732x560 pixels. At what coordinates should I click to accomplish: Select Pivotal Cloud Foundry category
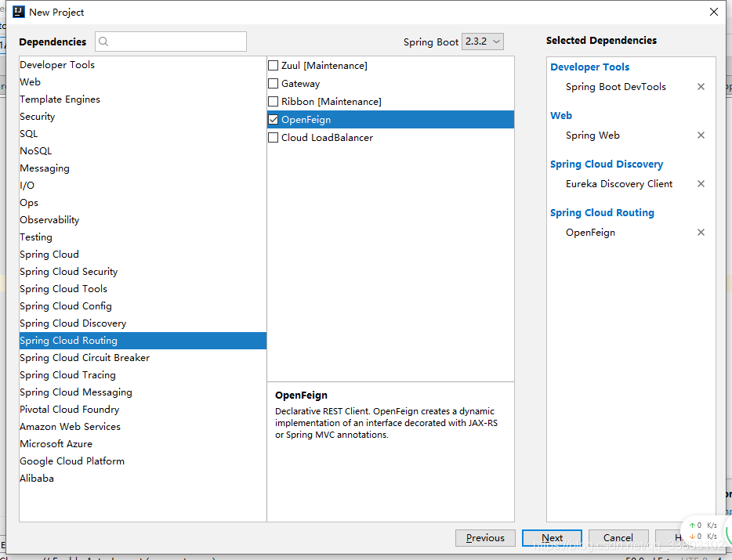tap(143, 410)
